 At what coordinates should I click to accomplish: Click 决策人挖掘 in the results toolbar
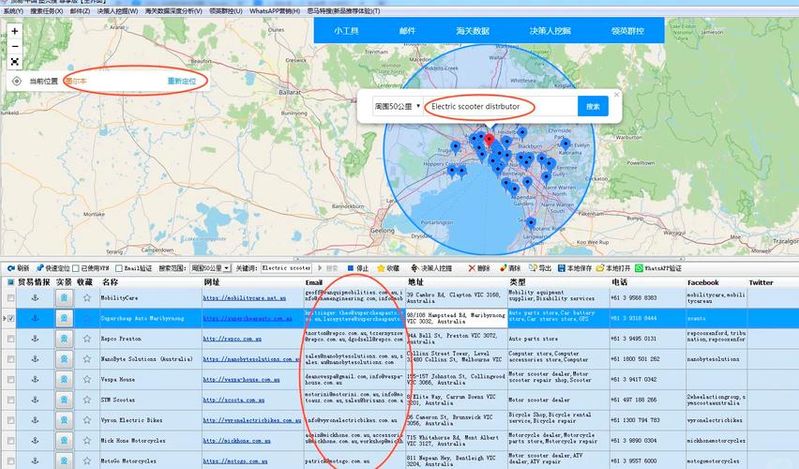pyautogui.click(x=431, y=268)
